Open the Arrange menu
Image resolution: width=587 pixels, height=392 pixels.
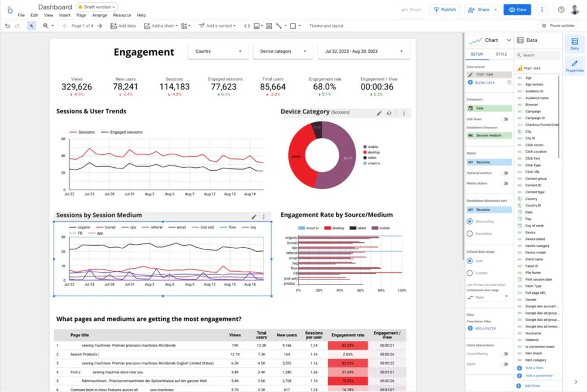pyautogui.click(x=100, y=15)
